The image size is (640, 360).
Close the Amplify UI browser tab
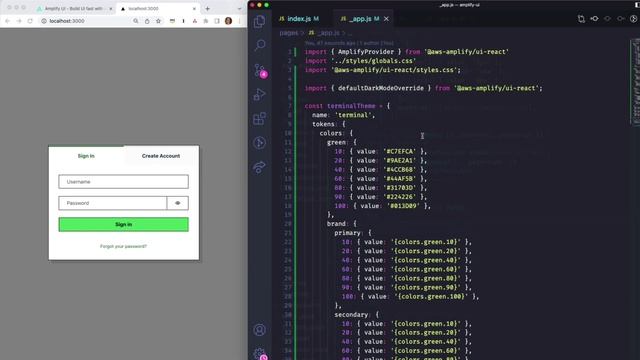click(111, 9)
